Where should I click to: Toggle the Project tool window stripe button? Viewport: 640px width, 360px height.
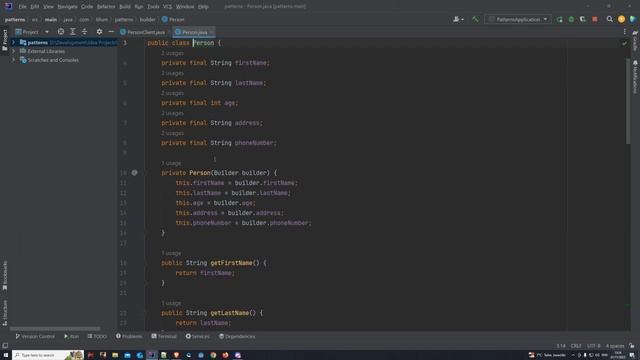(x=5, y=39)
